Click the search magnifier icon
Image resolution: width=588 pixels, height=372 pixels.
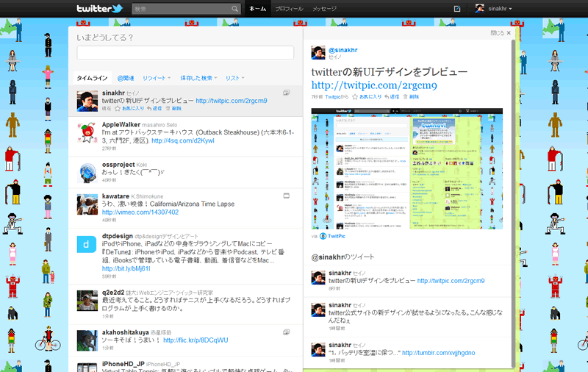click(234, 9)
